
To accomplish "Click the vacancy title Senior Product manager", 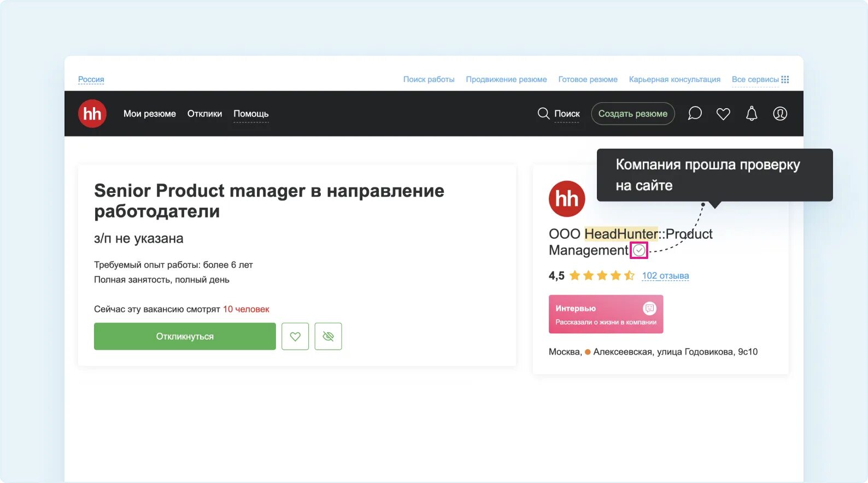I will (269, 201).
